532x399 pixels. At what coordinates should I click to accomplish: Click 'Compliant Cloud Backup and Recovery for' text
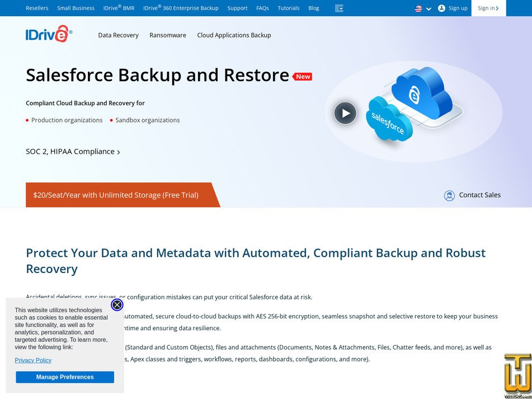(x=85, y=103)
